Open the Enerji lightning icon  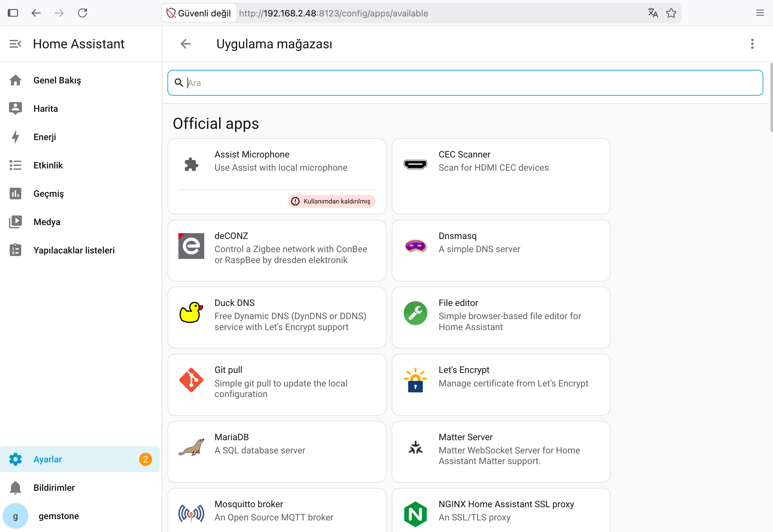click(x=15, y=137)
